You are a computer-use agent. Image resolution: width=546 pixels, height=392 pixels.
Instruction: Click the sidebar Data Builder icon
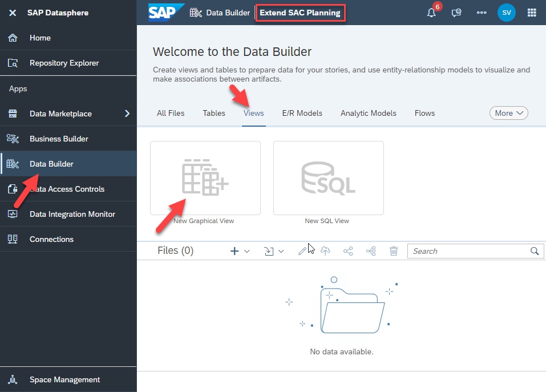point(13,164)
